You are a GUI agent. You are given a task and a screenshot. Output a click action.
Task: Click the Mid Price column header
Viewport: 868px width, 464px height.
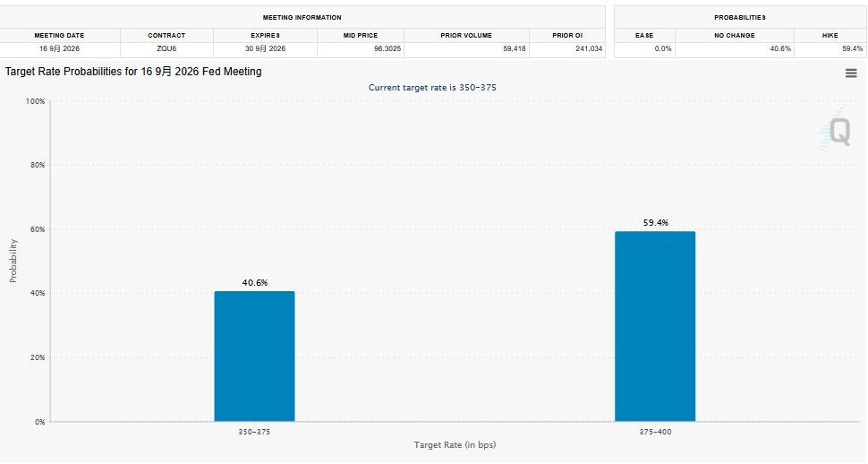[x=361, y=36]
